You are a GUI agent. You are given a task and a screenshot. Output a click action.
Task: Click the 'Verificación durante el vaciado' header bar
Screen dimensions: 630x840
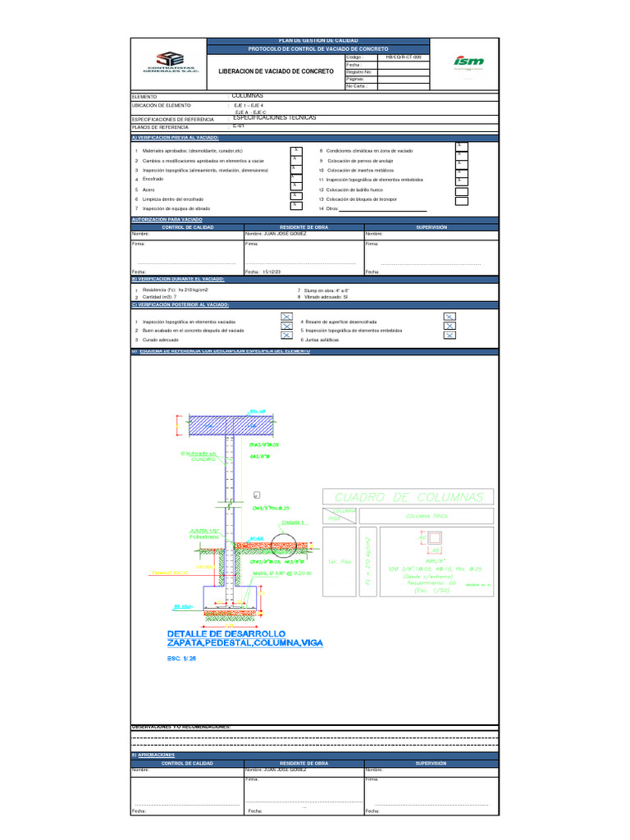coord(314,279)
